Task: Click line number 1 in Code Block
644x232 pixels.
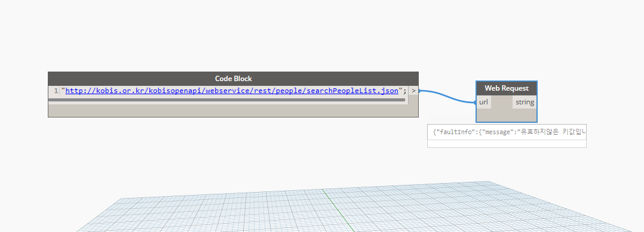Action: pyautogui.click(x=56, y=91)
